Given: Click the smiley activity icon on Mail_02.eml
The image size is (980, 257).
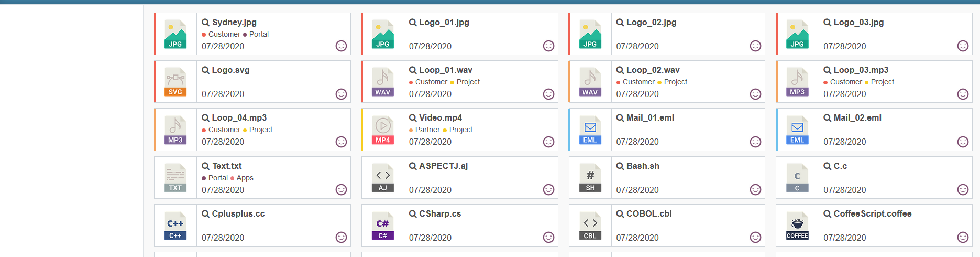Looking at the screenshot, I should [x=963, y=142].
